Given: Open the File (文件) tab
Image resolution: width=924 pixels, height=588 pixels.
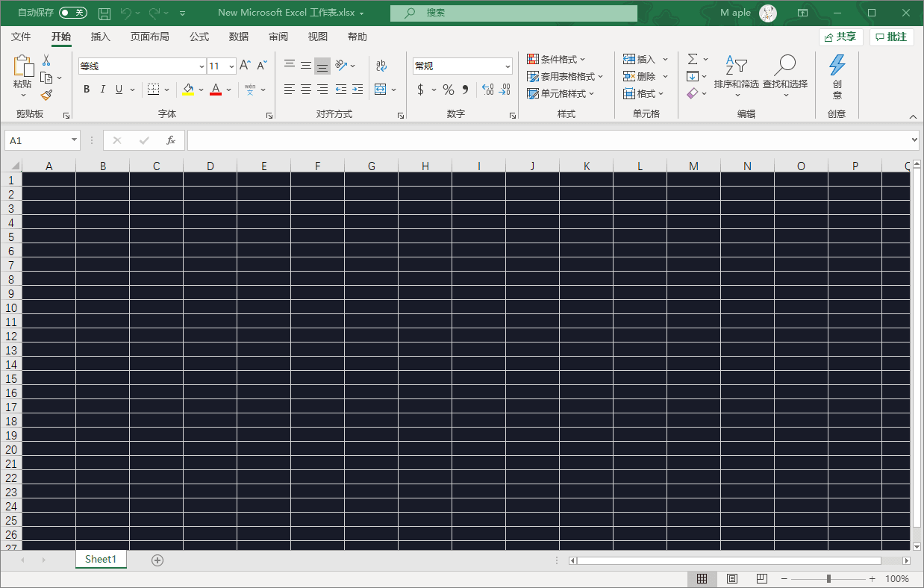Looking at the screenshot, I should tap(21, 37).
